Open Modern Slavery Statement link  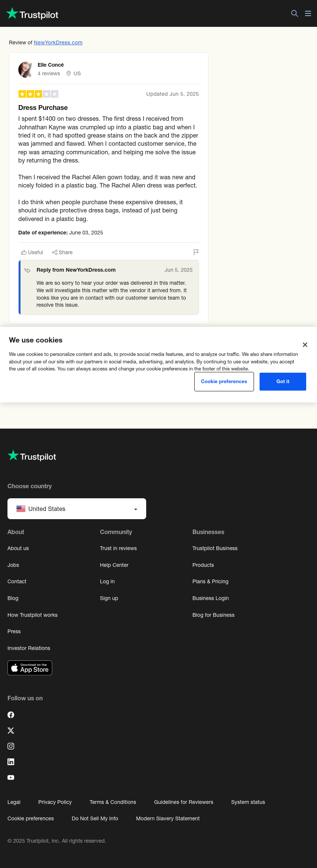[x=168, y=818]
